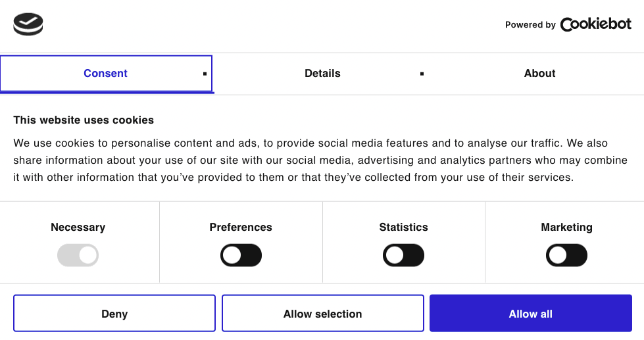The image size is (644, 340).
Task: Click the Allow selection button
Action: [322, 314]
